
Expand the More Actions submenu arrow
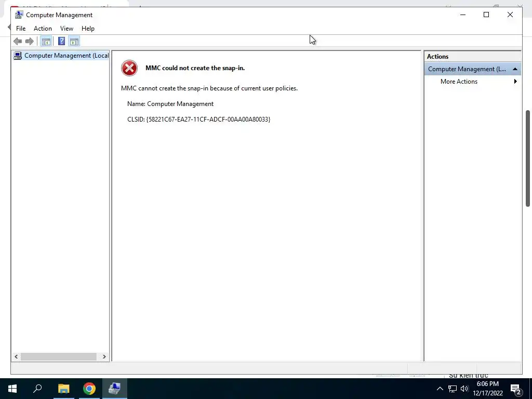pyautogui.click(x=515, y=82)
